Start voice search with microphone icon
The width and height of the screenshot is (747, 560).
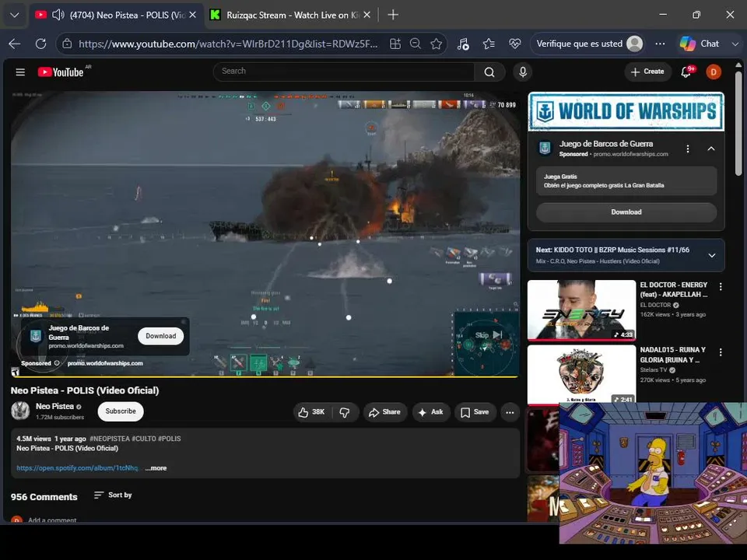point(523,72)
